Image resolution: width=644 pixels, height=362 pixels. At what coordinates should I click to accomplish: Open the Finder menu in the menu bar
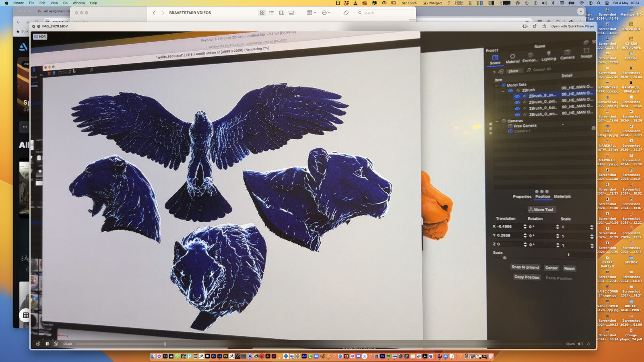tap(19, 3)
